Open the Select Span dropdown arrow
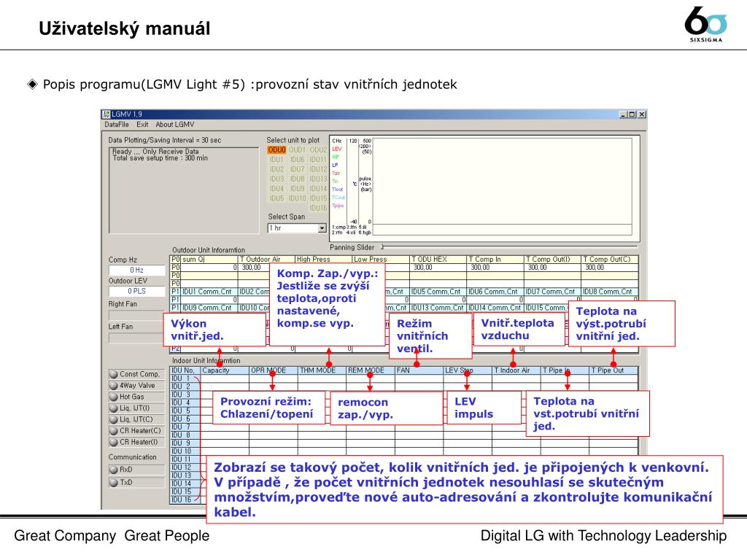The height and width of the screenshot is (560, 747). click(x=322, y=228)
